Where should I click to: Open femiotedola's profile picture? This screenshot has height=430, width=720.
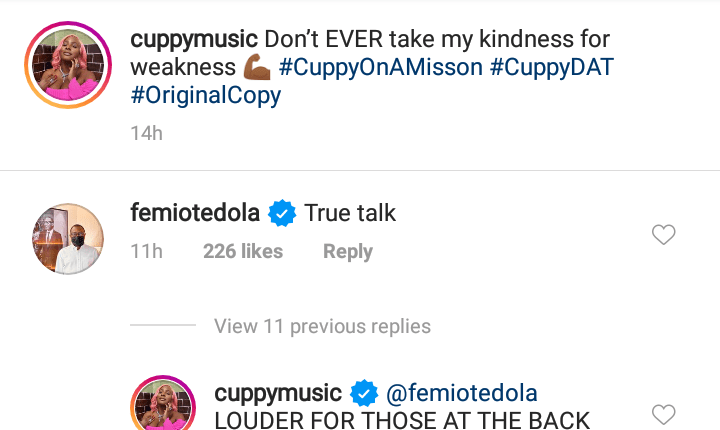tap(65, 240)
